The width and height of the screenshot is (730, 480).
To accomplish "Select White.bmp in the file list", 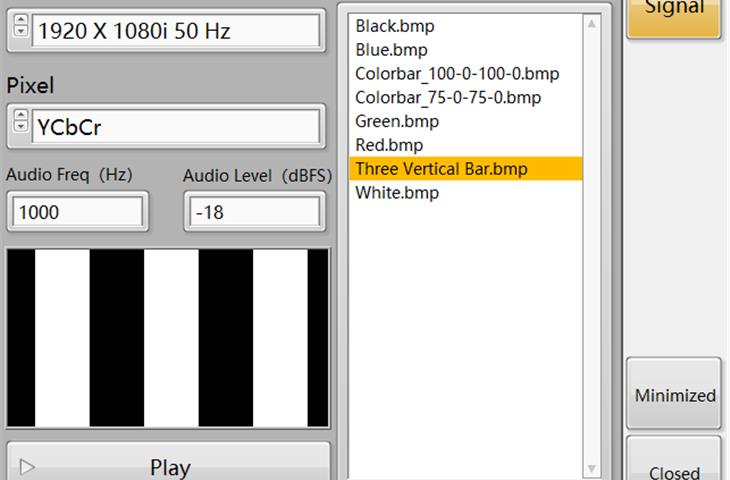I will [x=397, y=193].
